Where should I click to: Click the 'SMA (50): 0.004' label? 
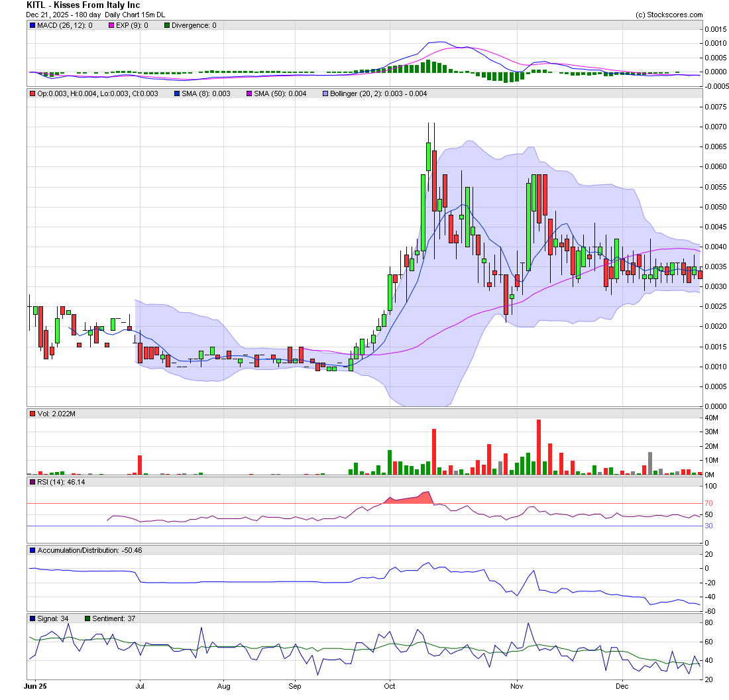tap(280, 94)
